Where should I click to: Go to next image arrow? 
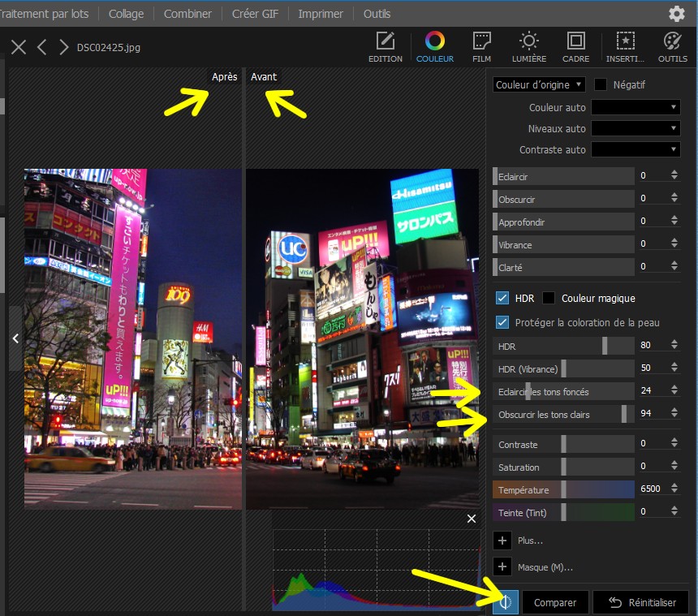[x=63, y=47]
